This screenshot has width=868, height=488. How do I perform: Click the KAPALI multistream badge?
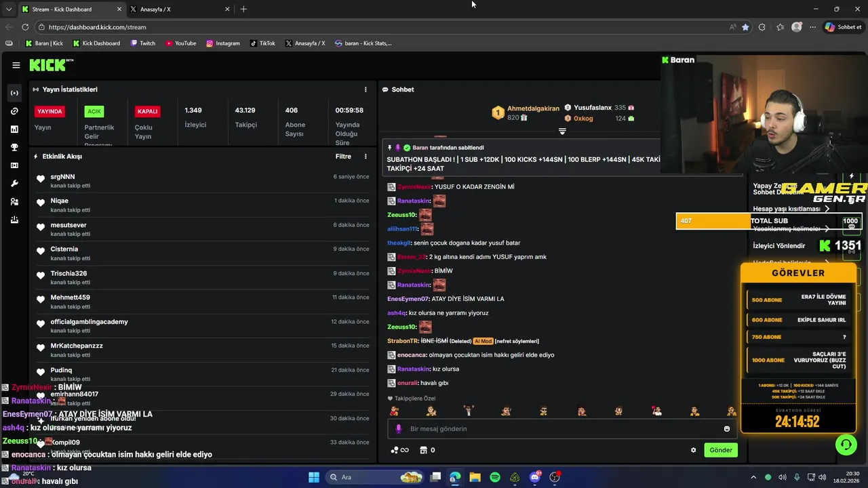tap(147, 111)
